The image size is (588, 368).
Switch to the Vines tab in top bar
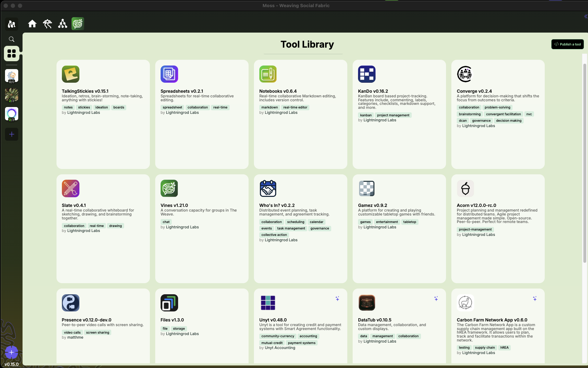78,24
